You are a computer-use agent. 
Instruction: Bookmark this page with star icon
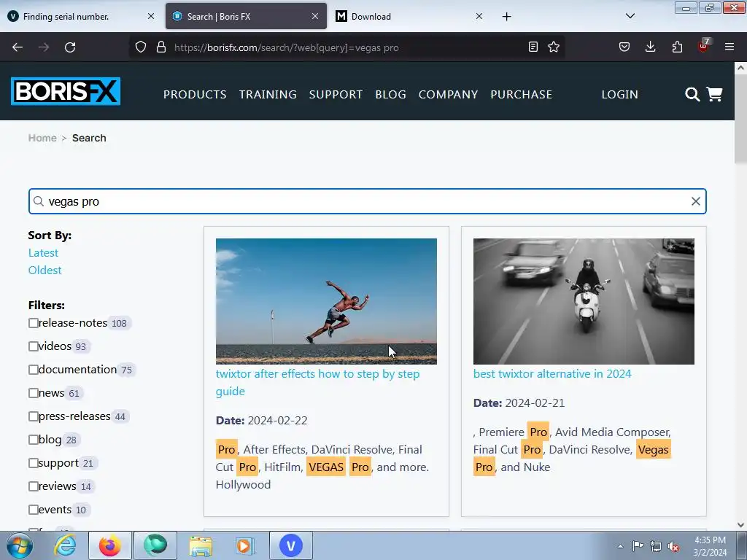click(554, 47)
